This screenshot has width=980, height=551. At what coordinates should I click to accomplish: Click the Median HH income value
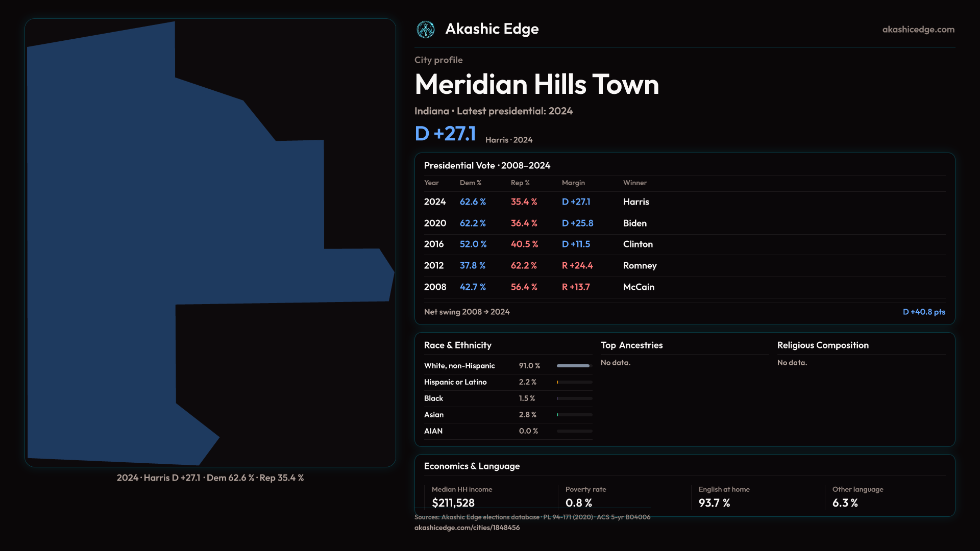point(453,503)
